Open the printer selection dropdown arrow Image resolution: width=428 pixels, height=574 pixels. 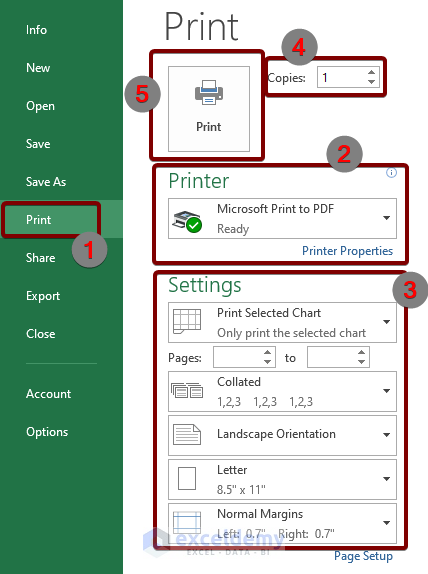point(386,218)
